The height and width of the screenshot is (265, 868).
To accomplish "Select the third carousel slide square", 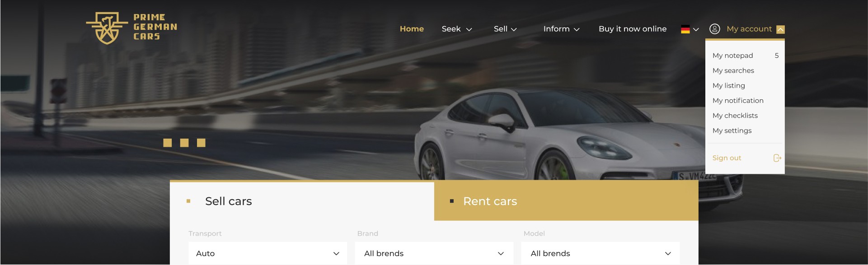I will tap(201, 143).
